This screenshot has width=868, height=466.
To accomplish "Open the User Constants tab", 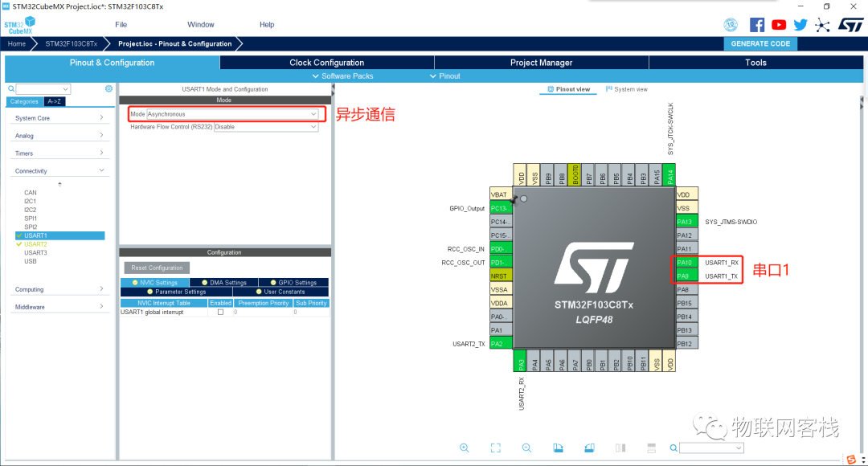I will tap(280, 292).
